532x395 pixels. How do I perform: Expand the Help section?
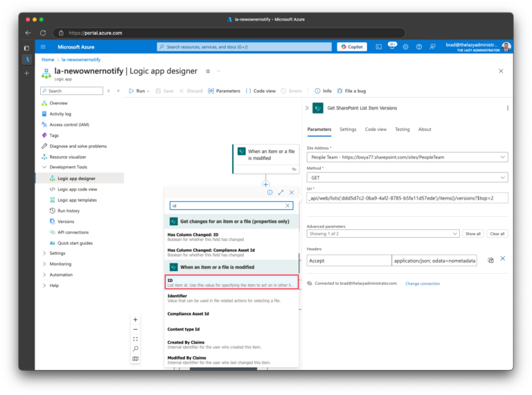pyautogui.click(x=44, y=286)
